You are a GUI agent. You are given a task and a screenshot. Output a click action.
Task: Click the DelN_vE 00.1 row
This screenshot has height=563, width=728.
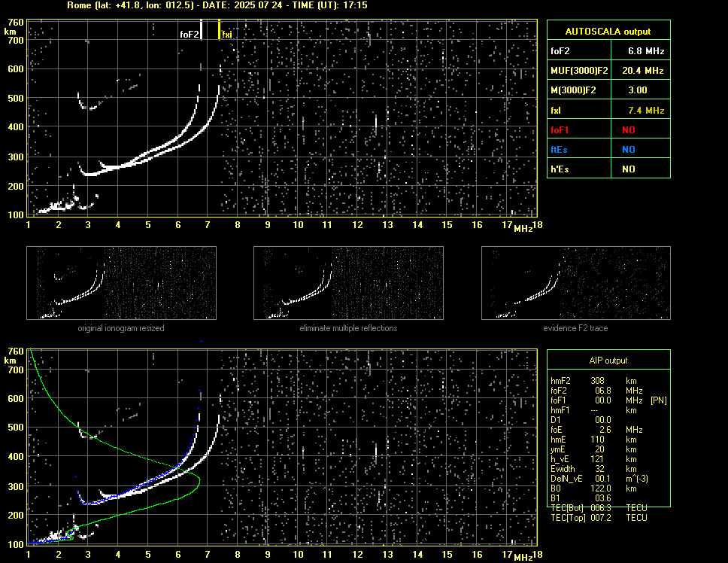pyautogui.click(x=599, y=479)
